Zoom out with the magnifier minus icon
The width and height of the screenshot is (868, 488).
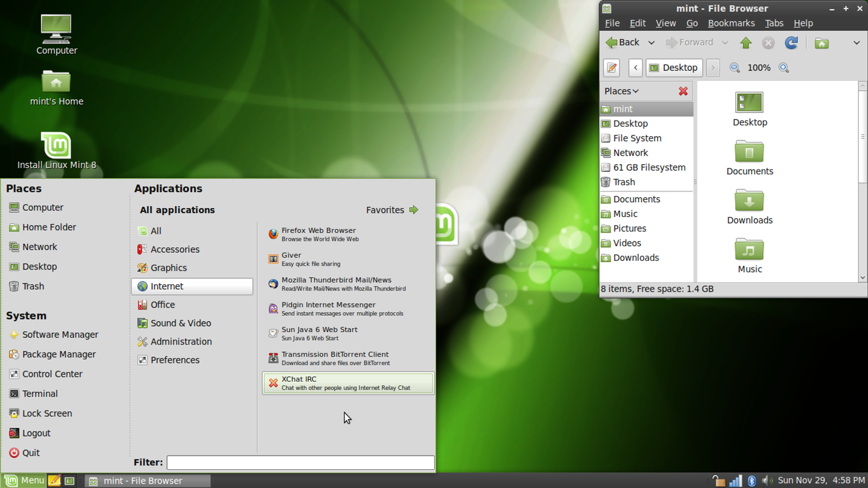click(734, 68)
